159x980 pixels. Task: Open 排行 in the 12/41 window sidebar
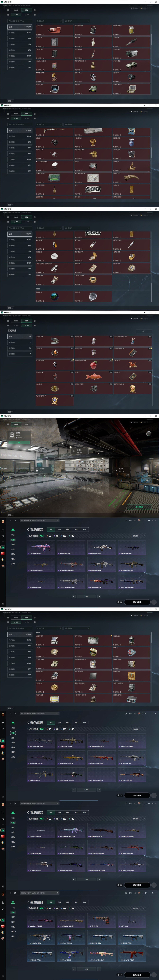point(13,738)
